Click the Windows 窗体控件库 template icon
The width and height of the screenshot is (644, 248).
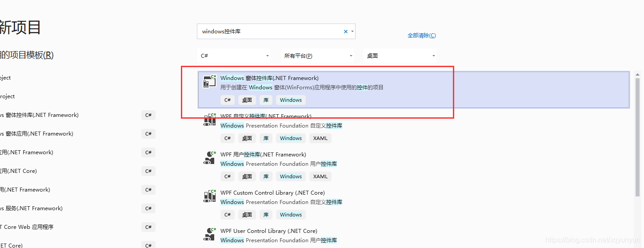point(209,81)
